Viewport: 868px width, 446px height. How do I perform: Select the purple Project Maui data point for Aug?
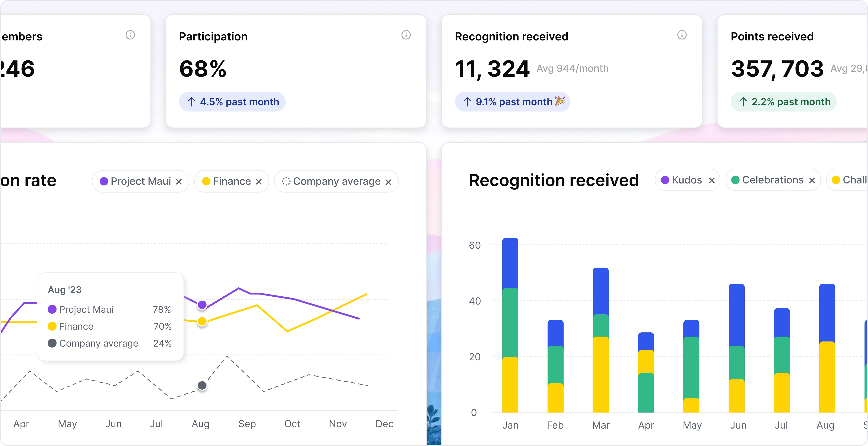point(202,305)
